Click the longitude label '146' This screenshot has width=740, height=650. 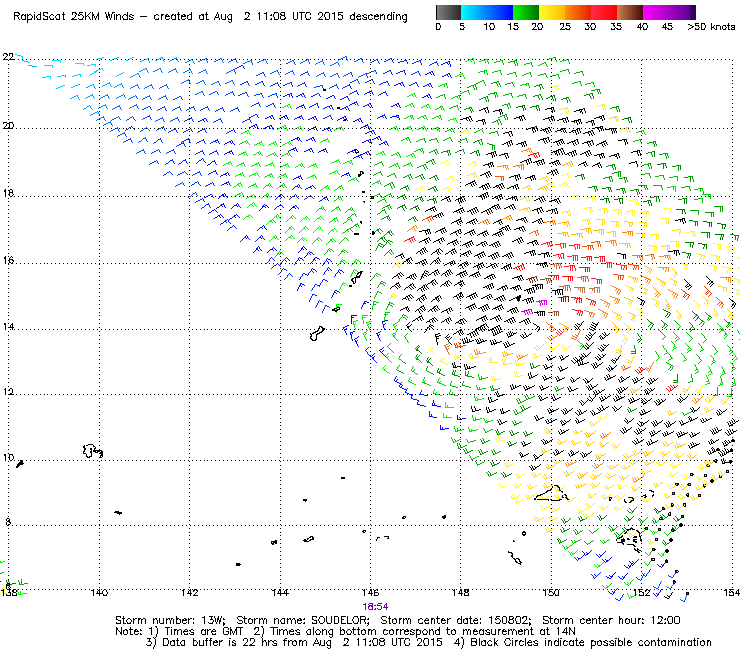(x=370, y=592)
